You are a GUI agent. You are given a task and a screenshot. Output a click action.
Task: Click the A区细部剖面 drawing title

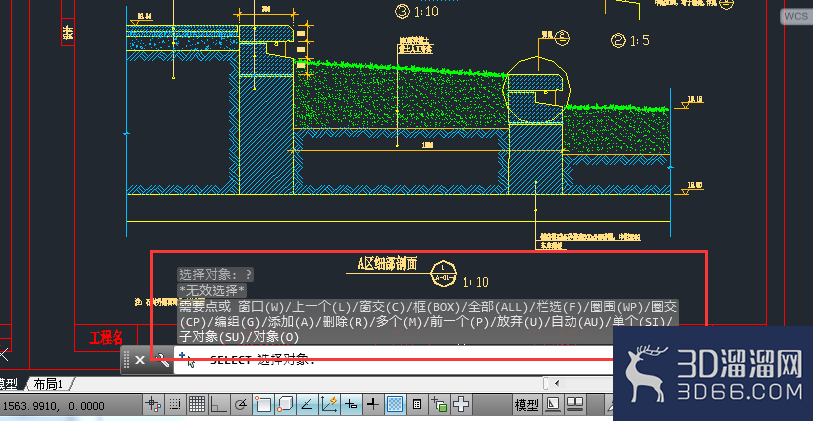click(x=387, y=264)
